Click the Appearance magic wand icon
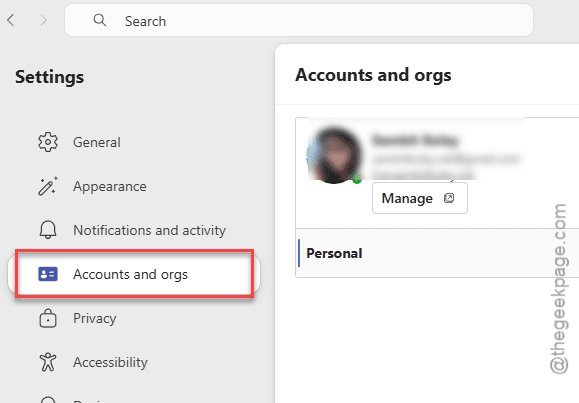 [48, 186]
